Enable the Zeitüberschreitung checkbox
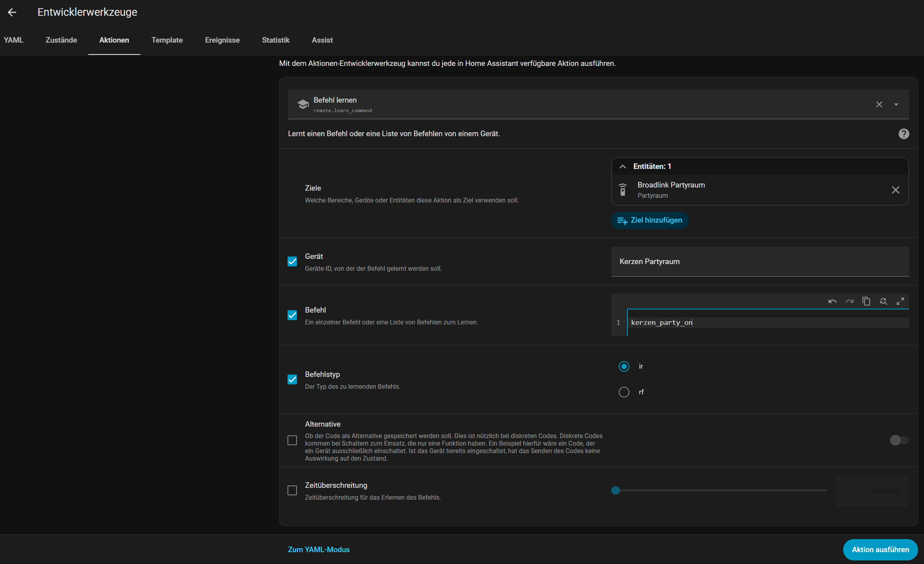 (292, 491)
